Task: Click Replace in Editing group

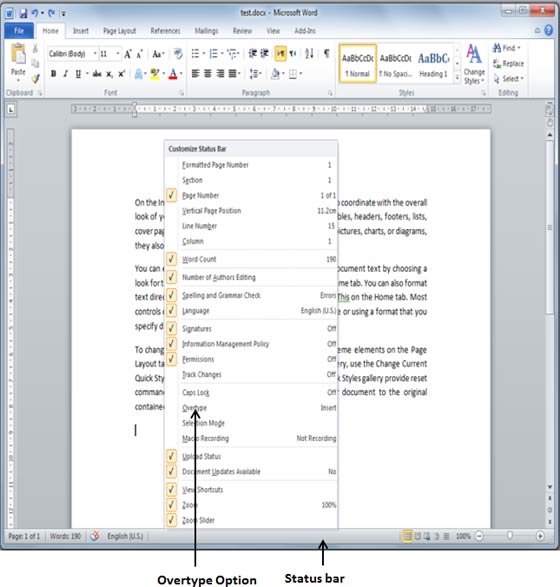Action: [508, 64]
